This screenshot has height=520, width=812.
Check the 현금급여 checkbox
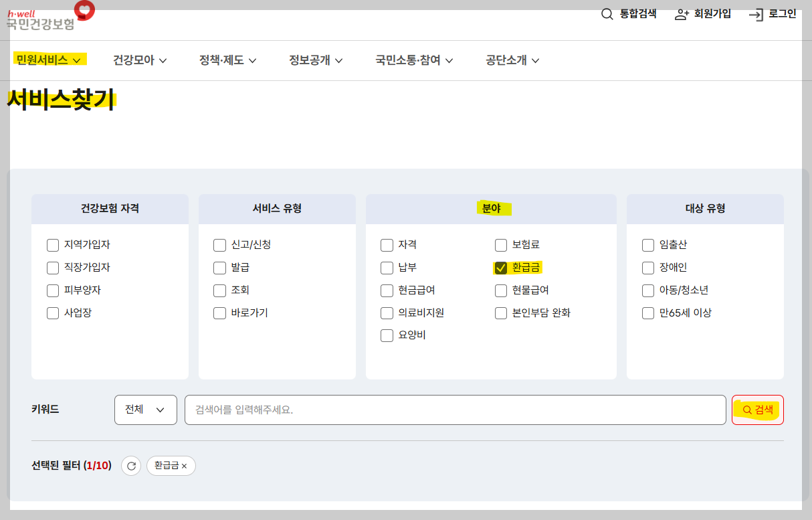pyautogui.click(x=387, y=290)
